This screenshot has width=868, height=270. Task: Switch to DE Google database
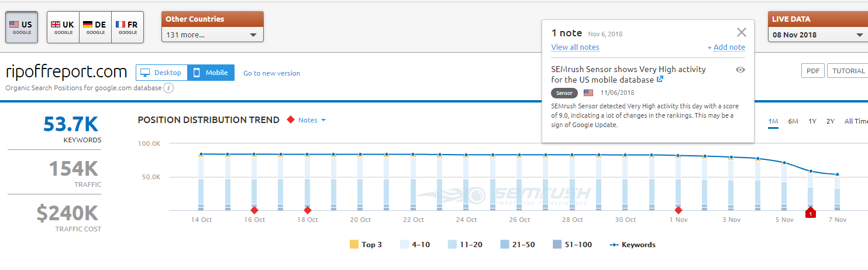pyautogui.click(x=95, y=28)
